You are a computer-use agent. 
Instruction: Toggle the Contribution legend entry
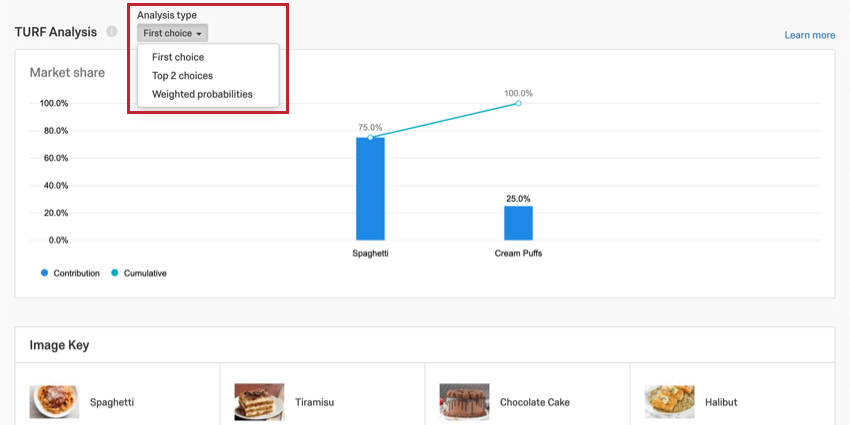pyautogui.click(x=70, y=273)
